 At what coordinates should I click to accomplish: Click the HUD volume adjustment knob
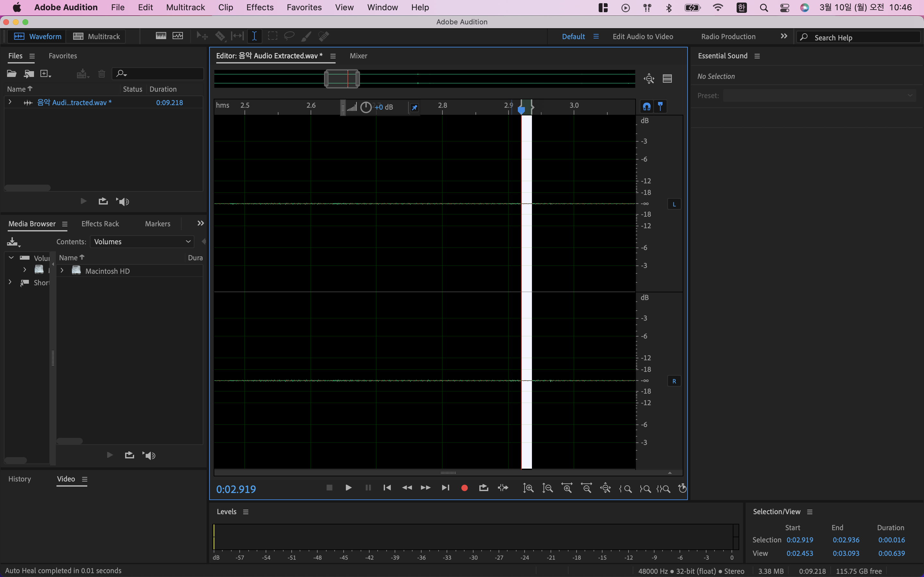(x=366, y=107)
